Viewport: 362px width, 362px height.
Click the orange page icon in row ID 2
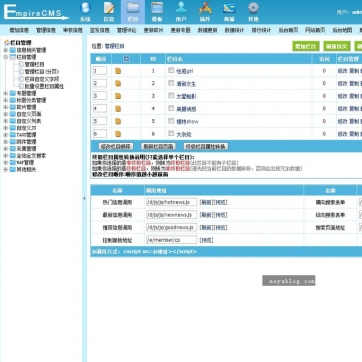point(118,83)
